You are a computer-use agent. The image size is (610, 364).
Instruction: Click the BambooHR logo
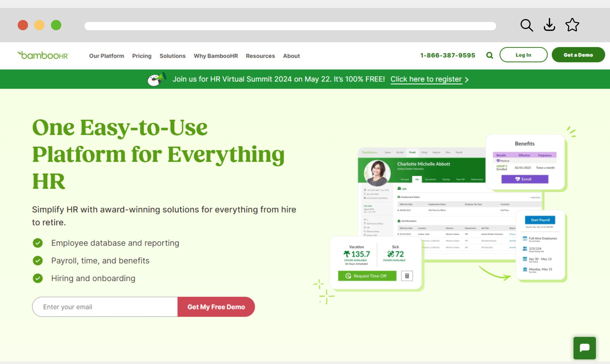pos(43,55)
